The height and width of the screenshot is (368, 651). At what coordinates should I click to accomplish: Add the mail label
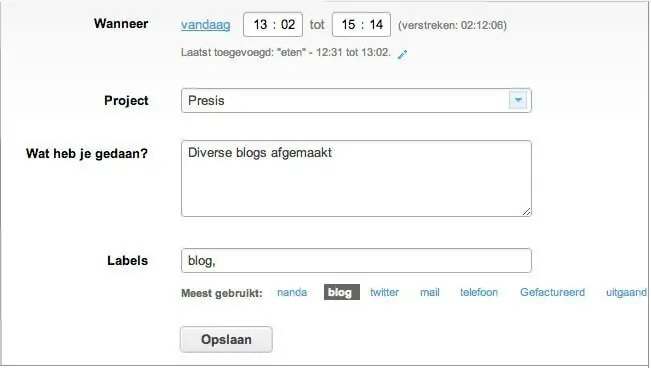click(x=430, y=292)
